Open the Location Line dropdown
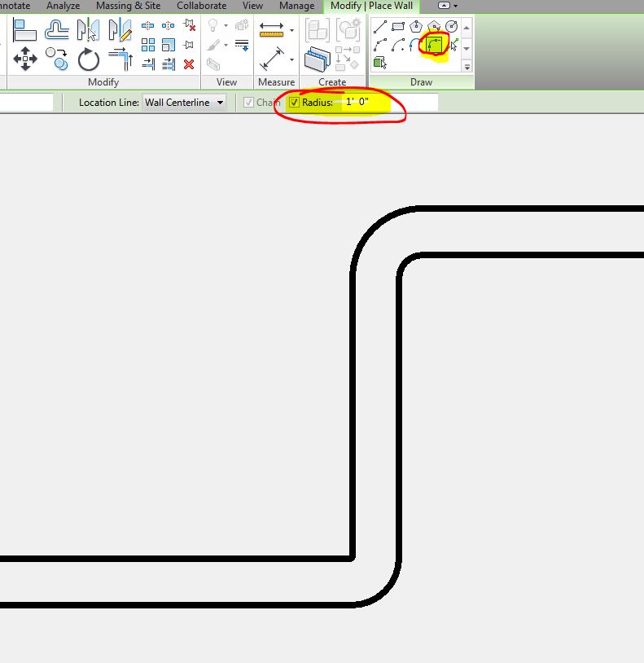This screenshot has width=644, height=663. tap(184, 103)
